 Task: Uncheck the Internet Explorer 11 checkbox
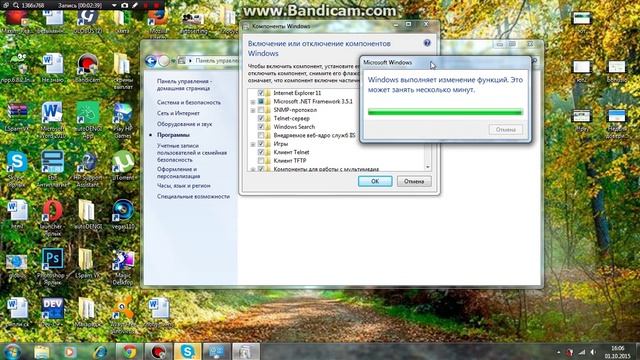[261, 93]
